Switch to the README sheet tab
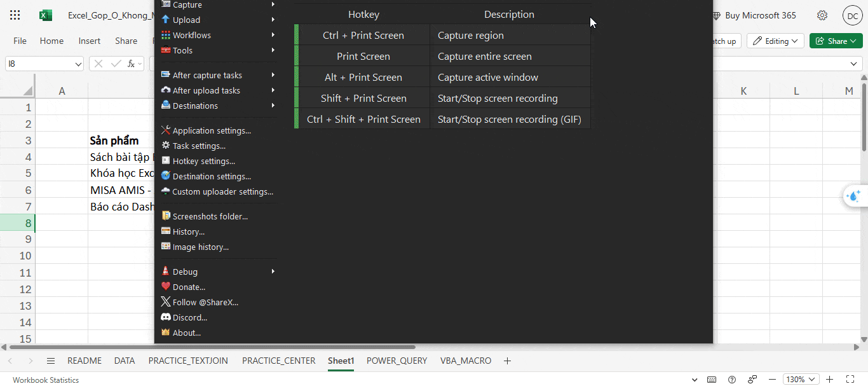 pos(85,361)
